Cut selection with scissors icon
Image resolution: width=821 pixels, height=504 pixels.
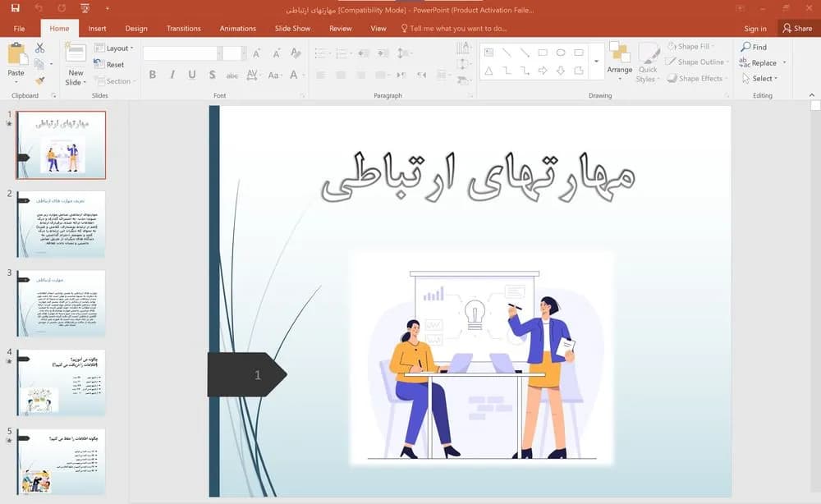click(39, 48)
